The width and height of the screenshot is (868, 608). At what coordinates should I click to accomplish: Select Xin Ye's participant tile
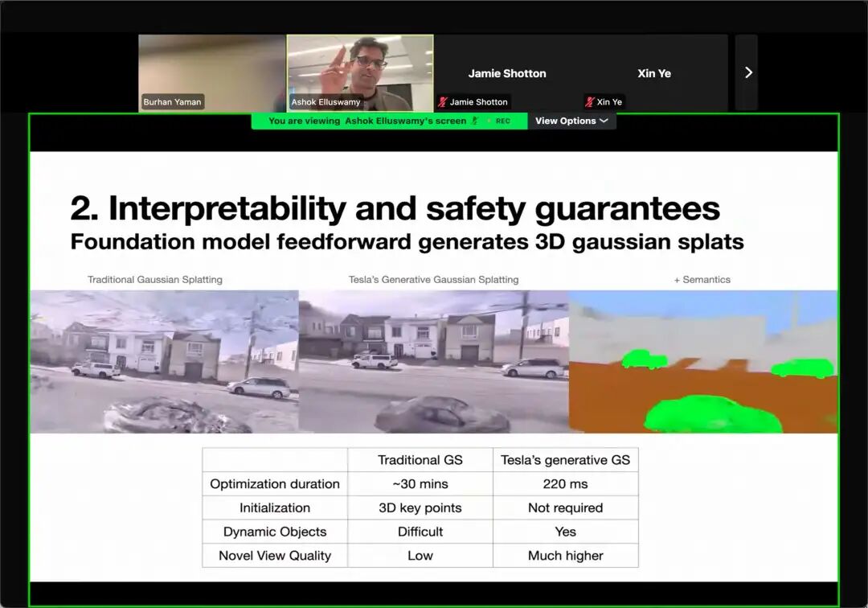pyautogui.click(x=653, y=73)
